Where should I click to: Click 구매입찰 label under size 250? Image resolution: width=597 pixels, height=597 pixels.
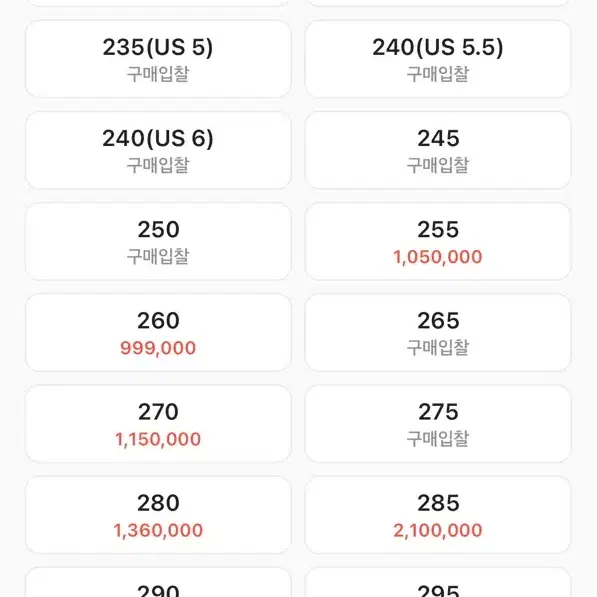click(158, 256)
